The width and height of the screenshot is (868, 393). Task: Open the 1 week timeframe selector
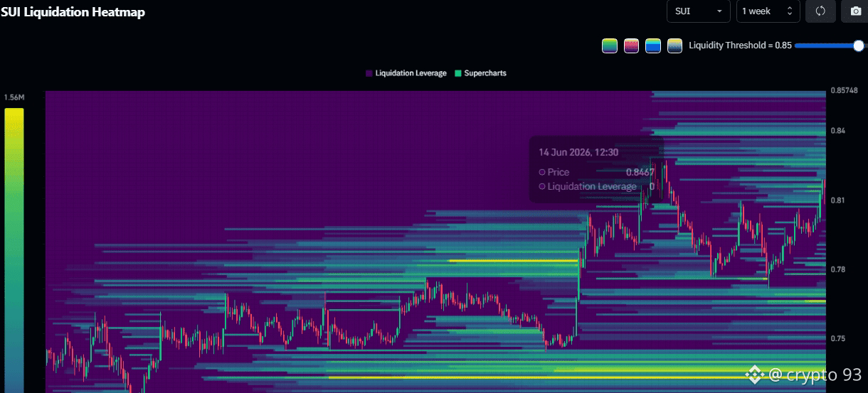click(768, 11)
